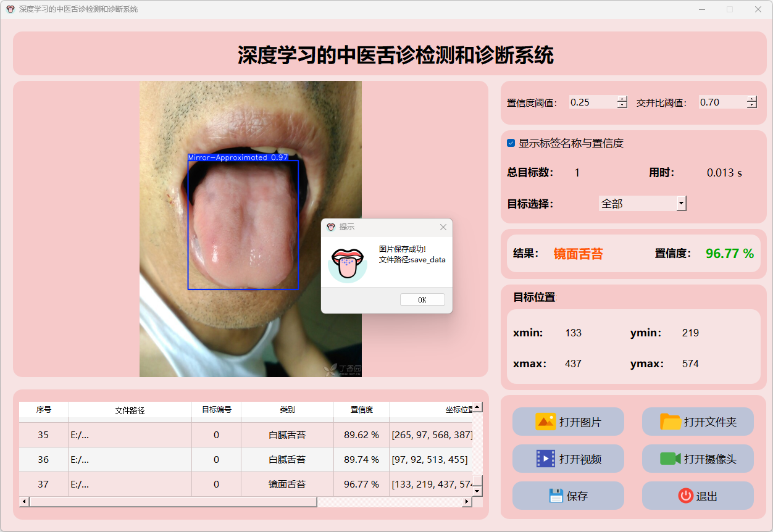The height and width of the screenshot is (532, 773).
Task: Increase 置信度阈值 with the up arrow
Action: click(622, 99)
